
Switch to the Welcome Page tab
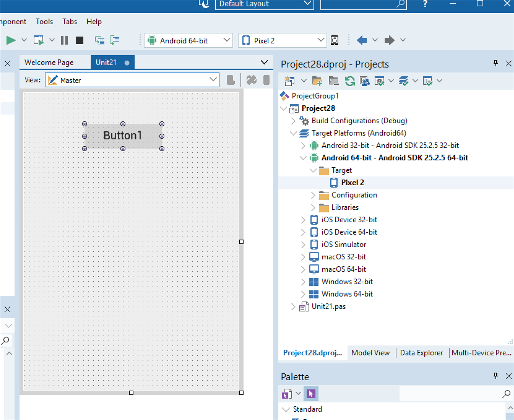click(49, 62)
